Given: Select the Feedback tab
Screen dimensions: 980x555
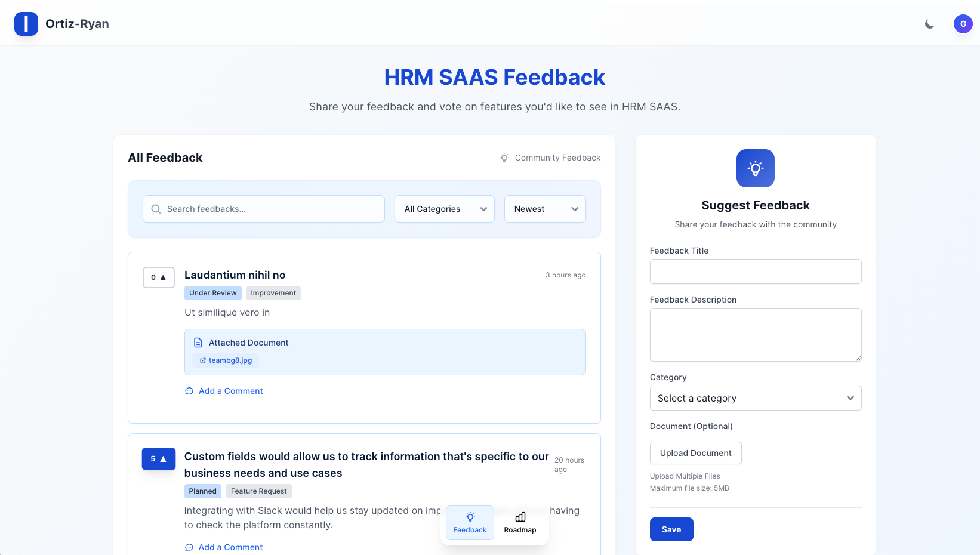Looking at the screenshot, I should pos(470,523).
